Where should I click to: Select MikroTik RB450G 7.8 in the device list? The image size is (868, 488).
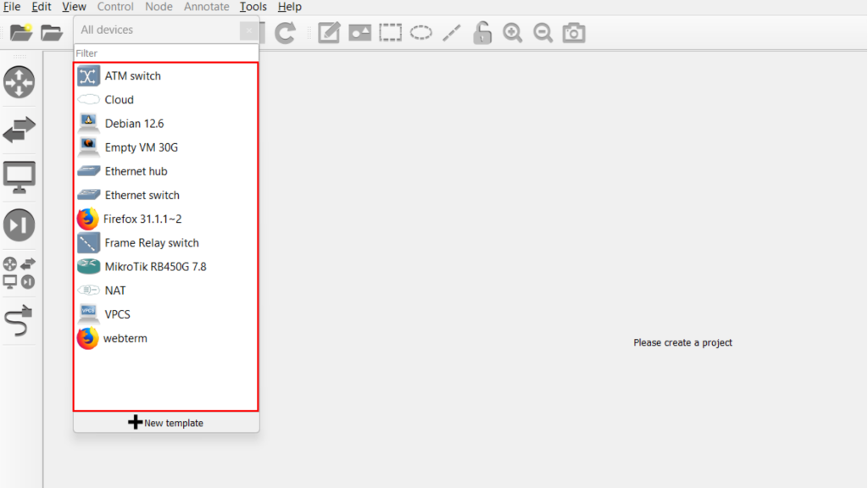[155, 267]
